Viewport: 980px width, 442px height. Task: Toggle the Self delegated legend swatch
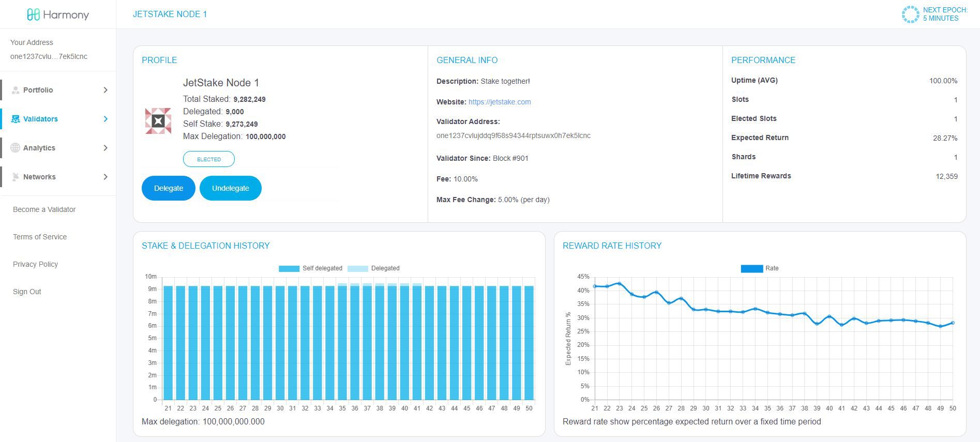(x=289, y=268)
